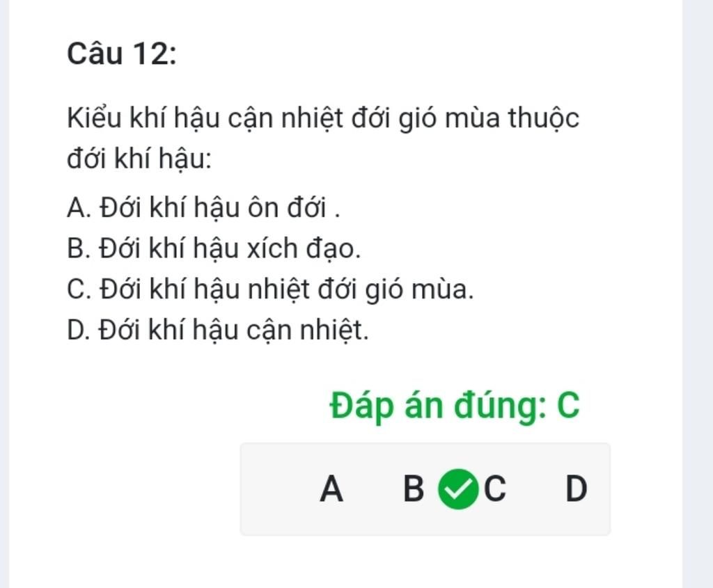Click the light gray strip on right edge
This screenshot has height=588, width=713.
tap(698, 294)
